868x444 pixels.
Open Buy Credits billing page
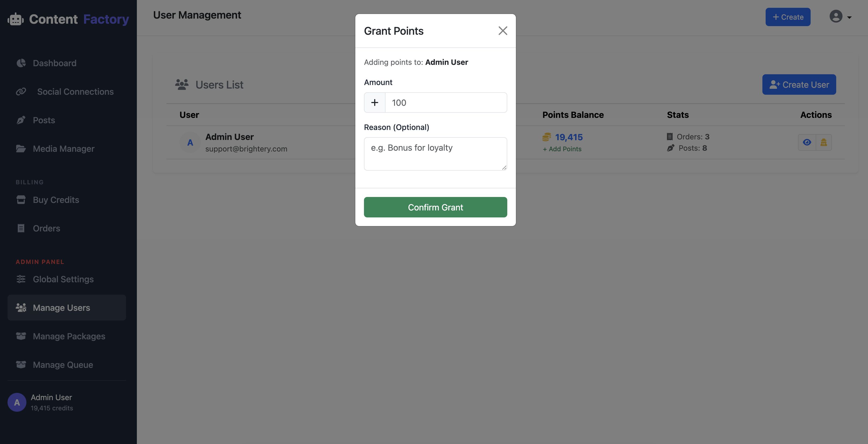(56, 200)
